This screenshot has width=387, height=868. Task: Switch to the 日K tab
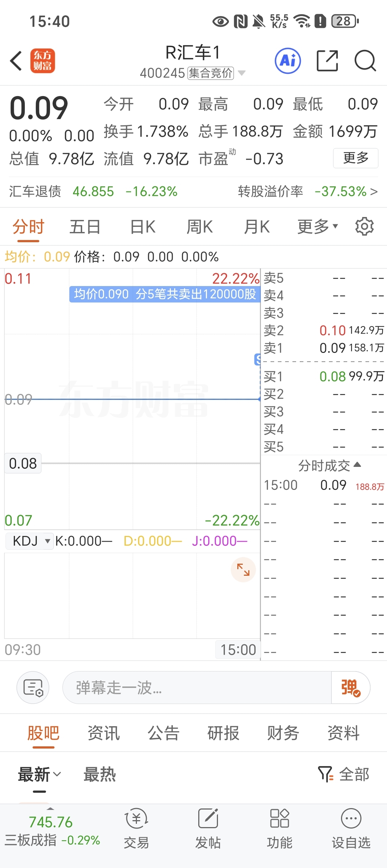[x=143, y=226]
